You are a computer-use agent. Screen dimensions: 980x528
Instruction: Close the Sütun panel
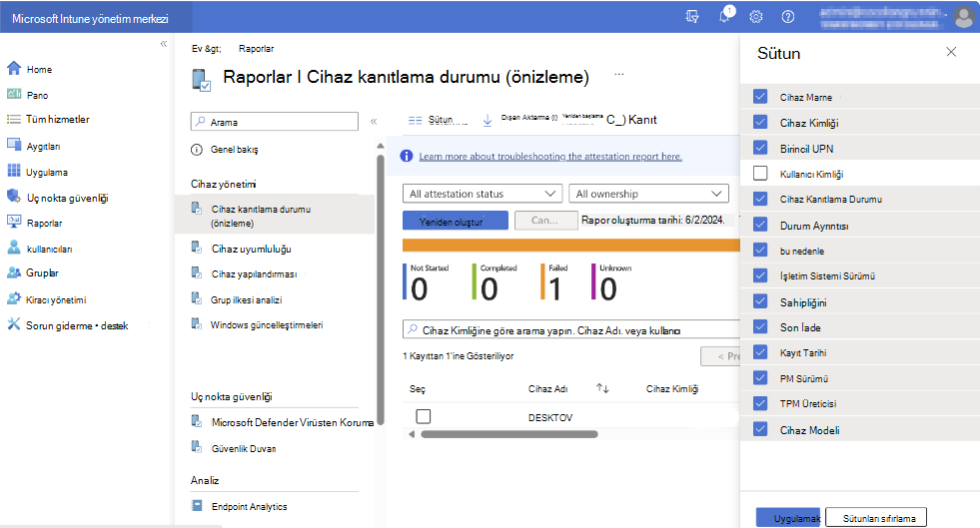[x=951, y=52]
